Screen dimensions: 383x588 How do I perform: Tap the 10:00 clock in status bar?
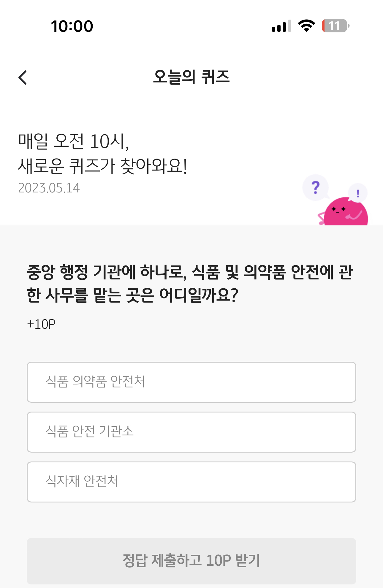tap(72, 26)
